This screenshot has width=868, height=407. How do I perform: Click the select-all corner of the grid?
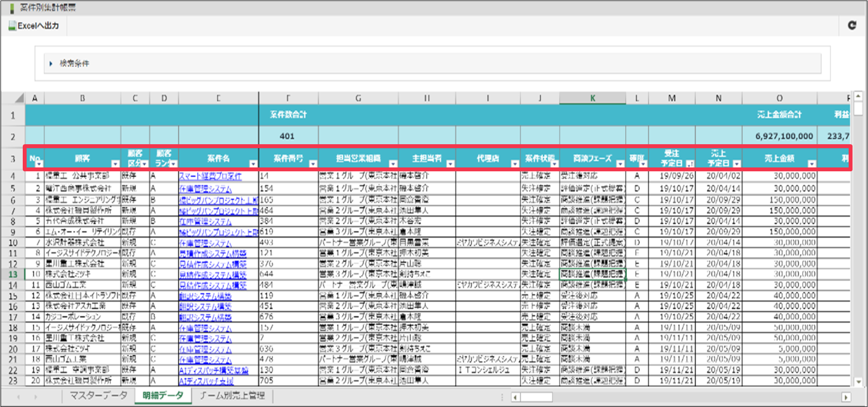tap(19, 98)
